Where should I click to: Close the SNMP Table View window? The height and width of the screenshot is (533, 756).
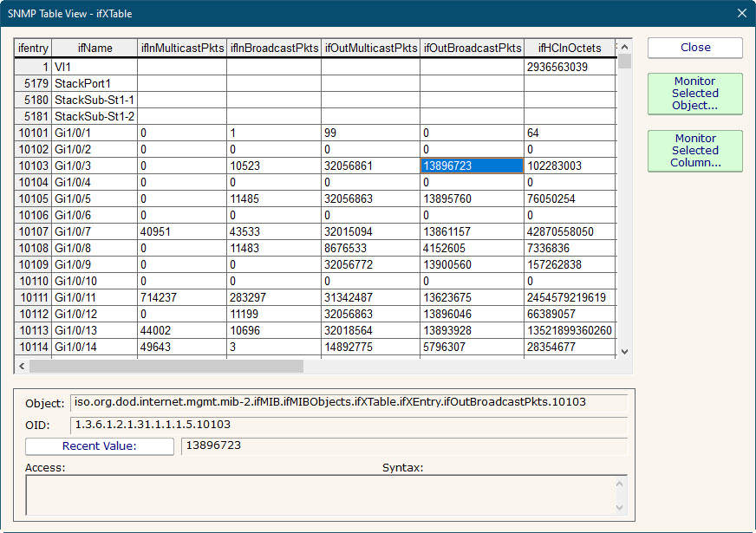click(741, 13)
